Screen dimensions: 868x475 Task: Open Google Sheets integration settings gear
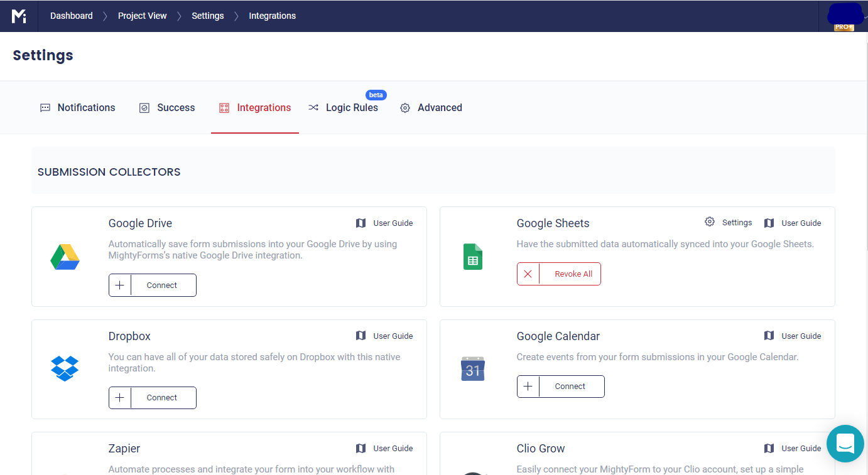(710, 221)
